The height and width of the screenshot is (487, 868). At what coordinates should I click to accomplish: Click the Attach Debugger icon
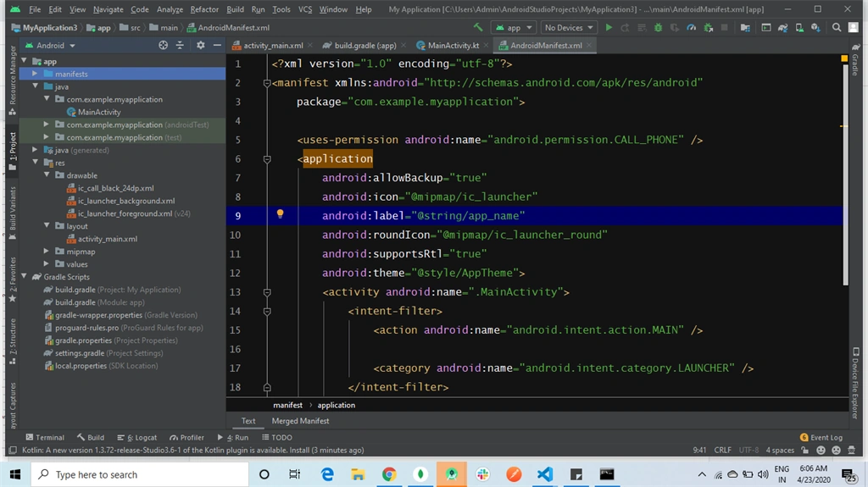pyautogui.click(x=708, y=27)
